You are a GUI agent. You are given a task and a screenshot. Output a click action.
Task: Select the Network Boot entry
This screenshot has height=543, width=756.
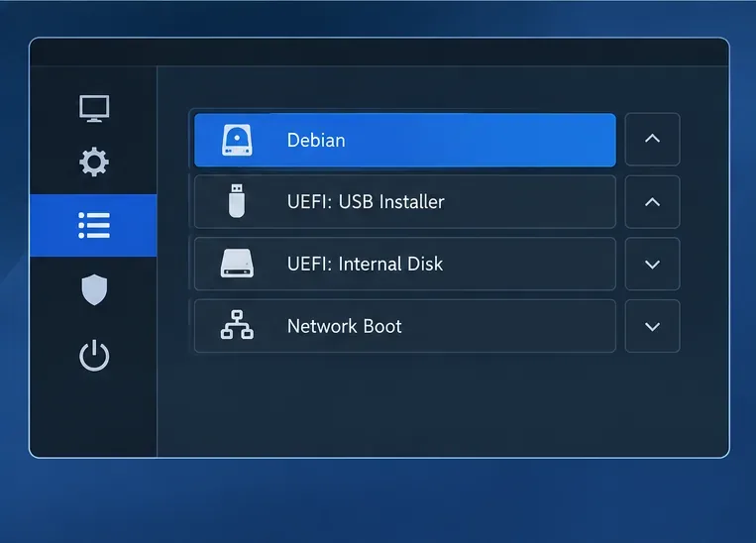click(x=405, y=326)
